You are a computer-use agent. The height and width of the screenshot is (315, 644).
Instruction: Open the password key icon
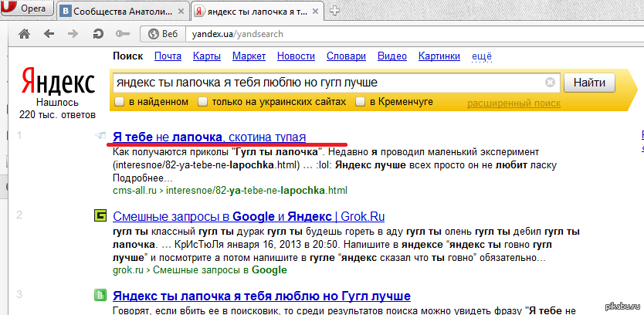pyautogui.click(x=123, y=34)
